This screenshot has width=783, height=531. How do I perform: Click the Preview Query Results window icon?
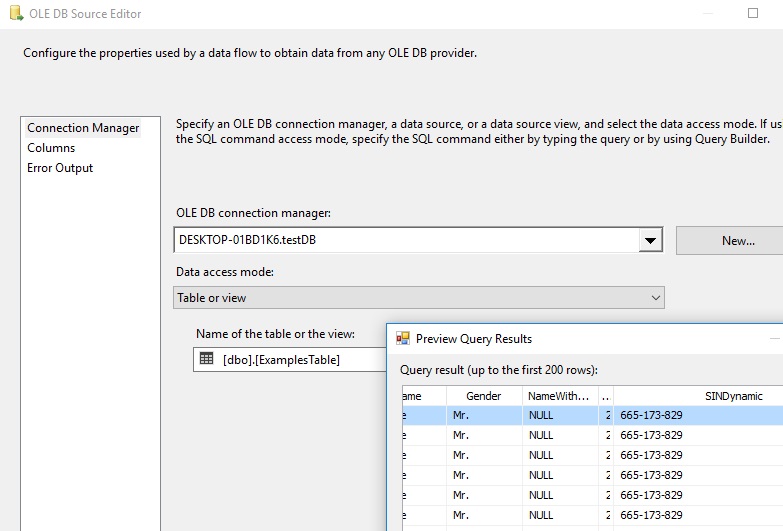point(402,339)
